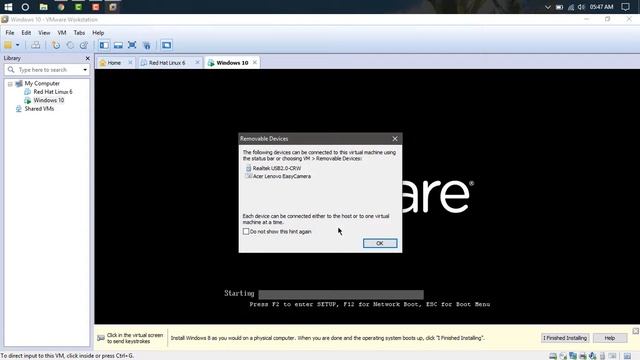Open the Help menu

[98, 33]
